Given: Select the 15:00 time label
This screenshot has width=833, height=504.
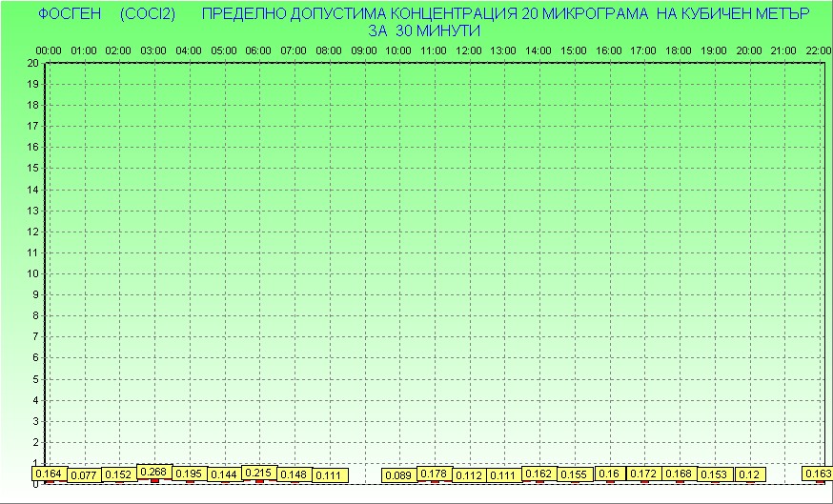Looking at the screenshot, I should tap(574, 51).
